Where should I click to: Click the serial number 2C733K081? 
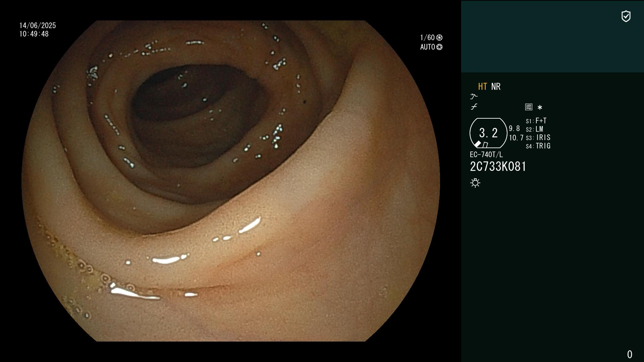pyautogui.click(x=498, y=167)
